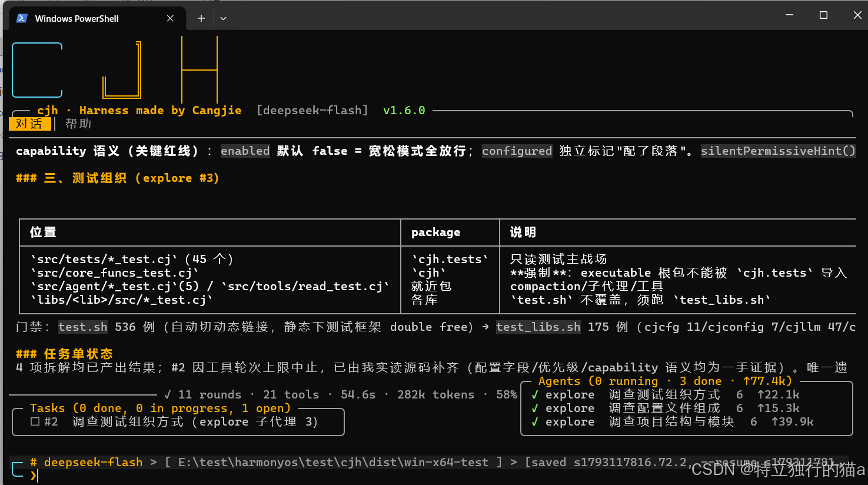
Task: Minimize the terminal window
Action: click(790, 15)
